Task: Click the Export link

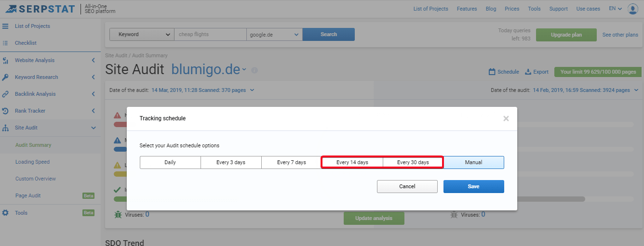Action: coord(541,72)
